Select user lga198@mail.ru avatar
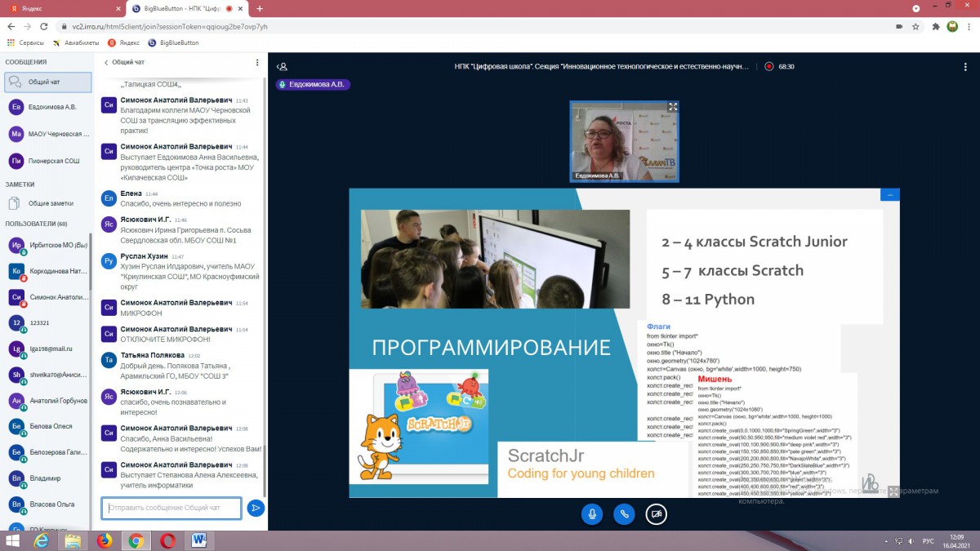This screenshot has height=551, width=980. coord(16,349)
